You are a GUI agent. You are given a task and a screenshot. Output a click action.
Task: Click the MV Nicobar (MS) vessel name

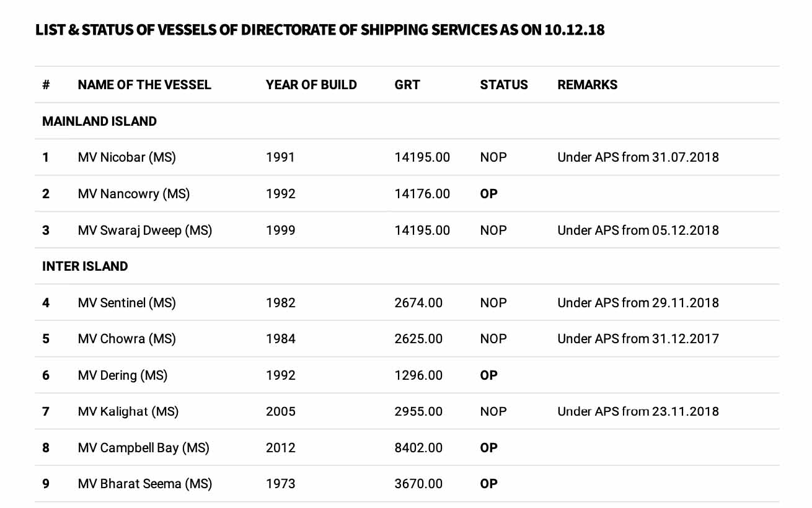pos(127,157)
